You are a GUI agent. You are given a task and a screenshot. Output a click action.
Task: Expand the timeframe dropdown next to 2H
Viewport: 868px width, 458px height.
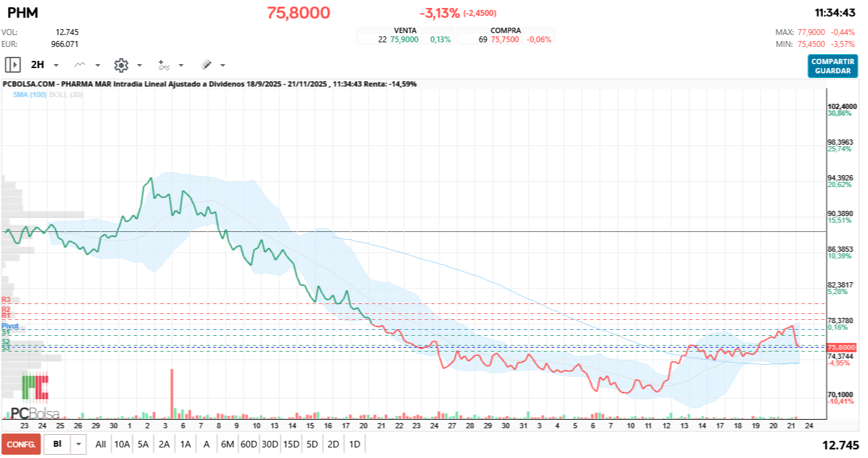click(56, 65)
